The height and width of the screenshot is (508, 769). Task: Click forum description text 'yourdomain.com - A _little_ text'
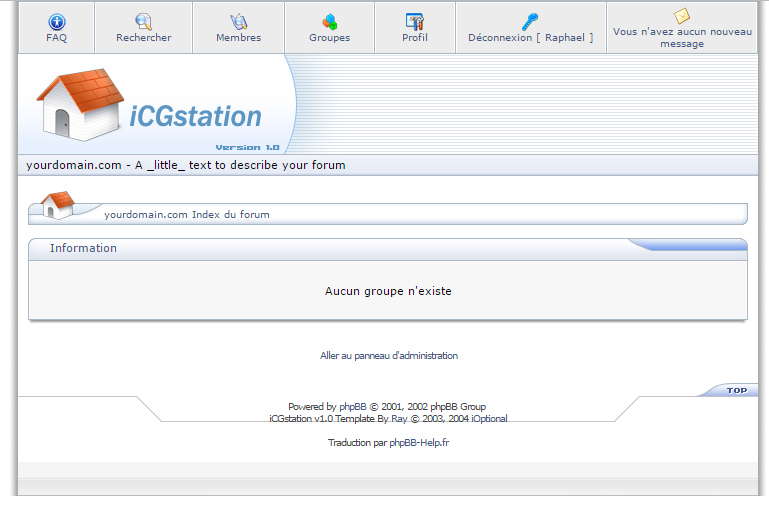[186, 165]
